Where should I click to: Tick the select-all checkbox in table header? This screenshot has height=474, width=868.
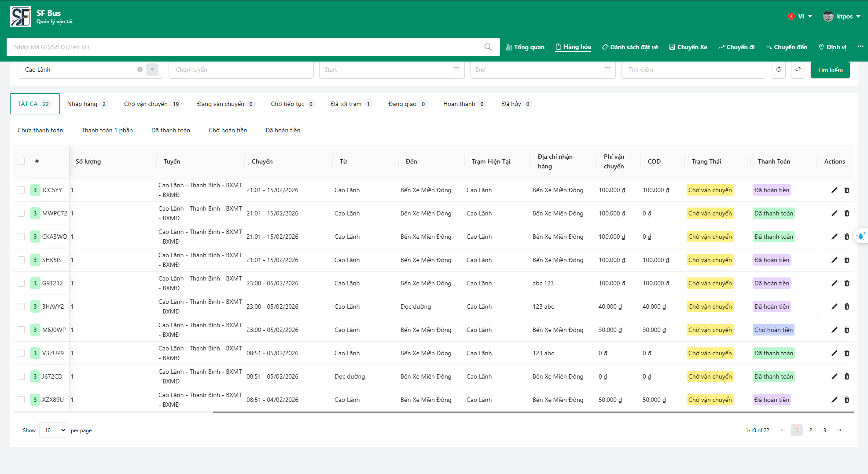21,161
